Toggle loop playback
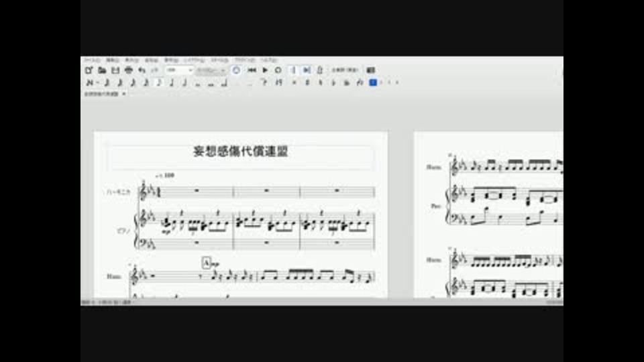The width and height of the screenshot is (644, 362). click(x=278, y=70)
